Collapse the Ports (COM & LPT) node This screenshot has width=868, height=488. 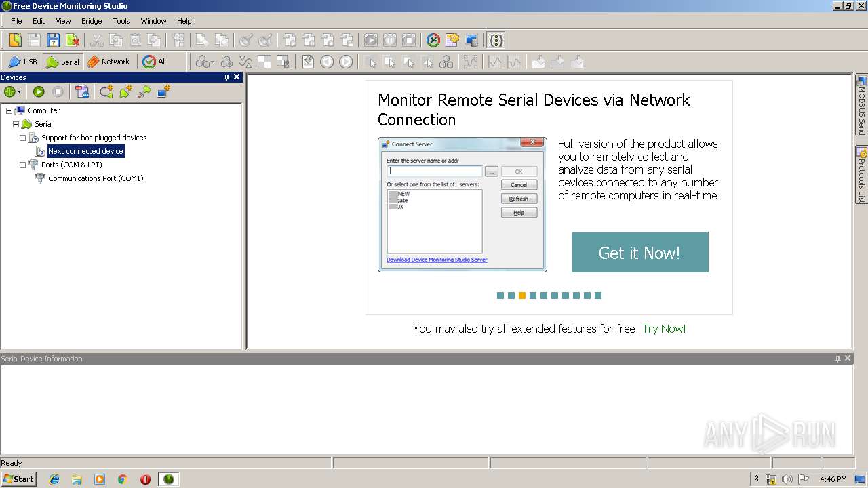(22, 165)
